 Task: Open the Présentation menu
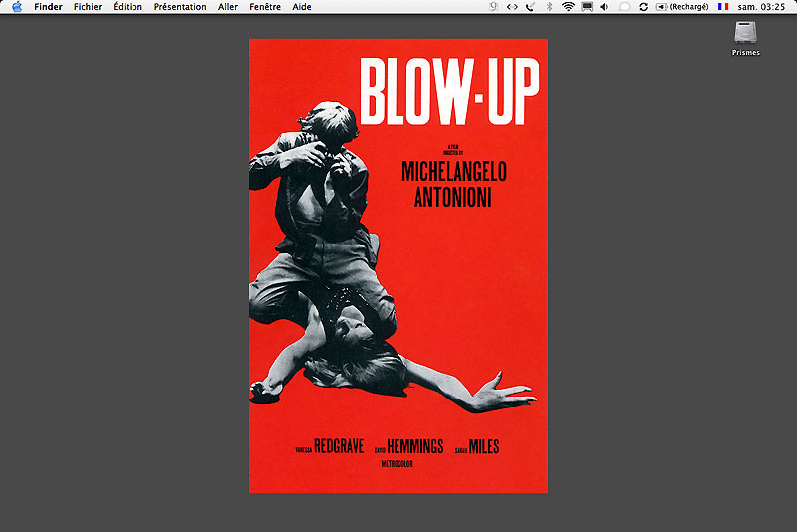click(x=180, y=7)
